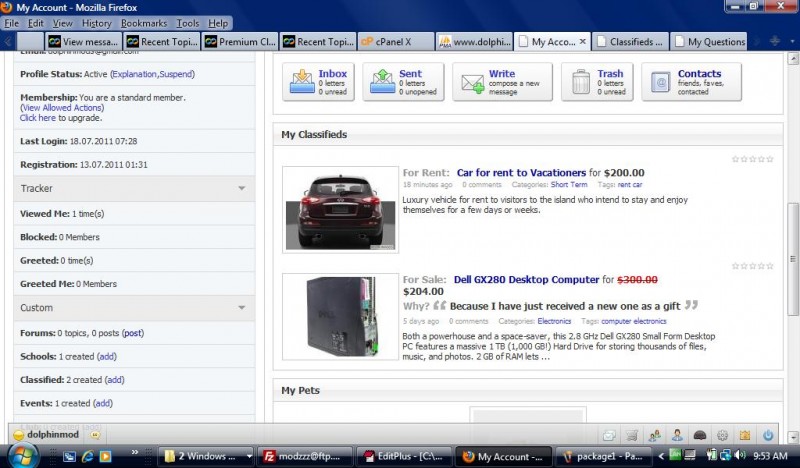Launch the media player quick launch icon

[x=106, y=456]
